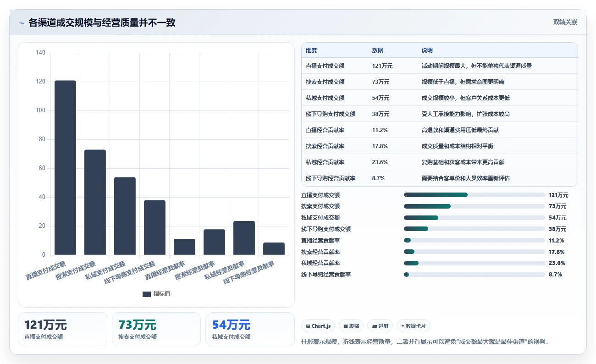Open the 121万元 直播支付成交额 data card
The height and width of the screenshot is (364, 596).
click(62, 329)
